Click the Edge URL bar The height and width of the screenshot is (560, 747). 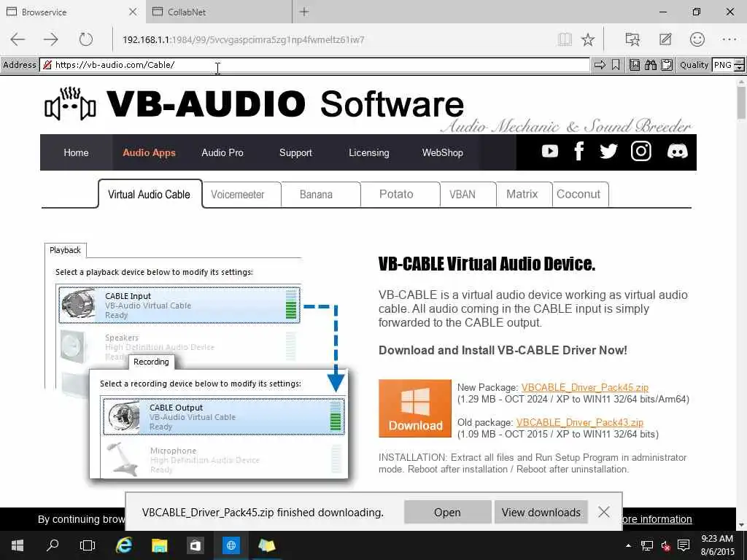click(x=333, y=39)
